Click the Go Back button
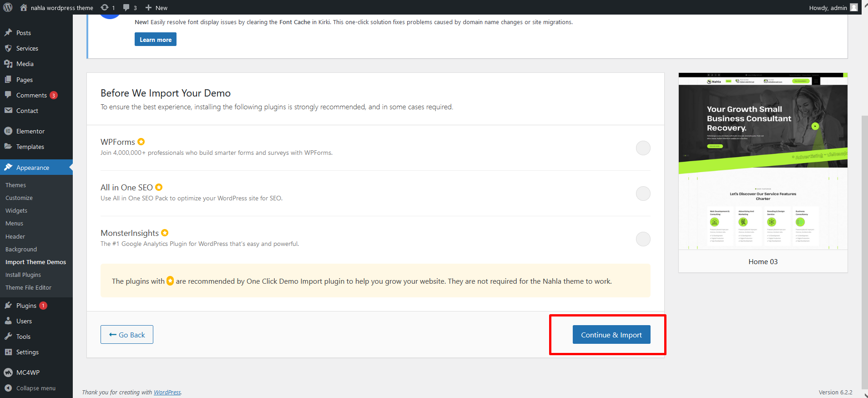The image size is (868, 398). tap(127, 335)
